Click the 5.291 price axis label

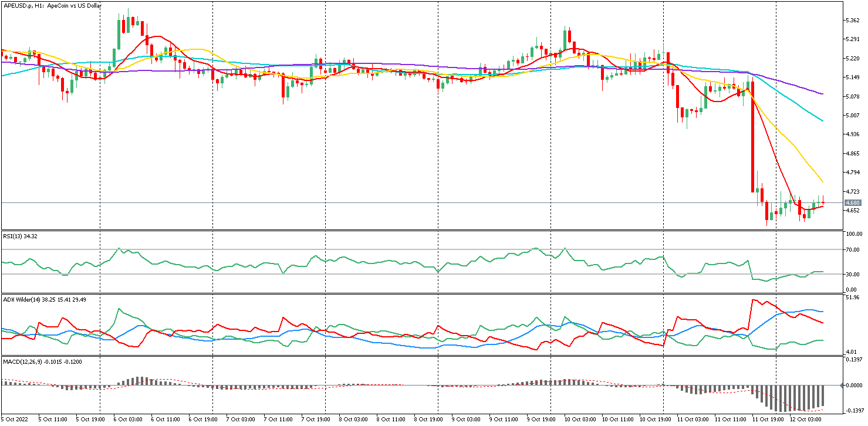click(852, 39)
